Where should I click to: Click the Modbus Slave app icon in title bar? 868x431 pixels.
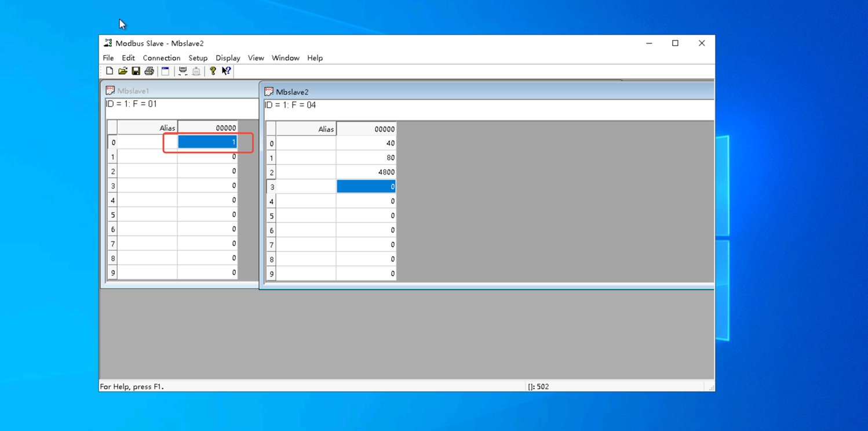tap(108, 43)
